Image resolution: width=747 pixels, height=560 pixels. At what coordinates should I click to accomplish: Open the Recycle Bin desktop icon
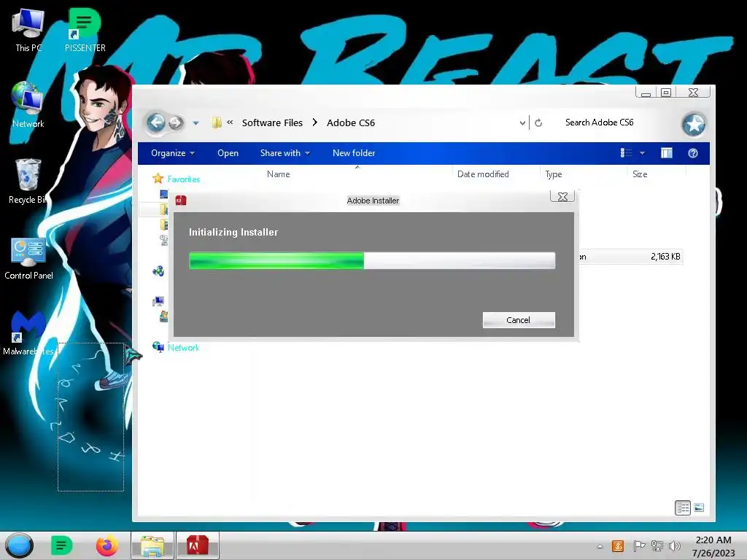(x=28, y=182)
